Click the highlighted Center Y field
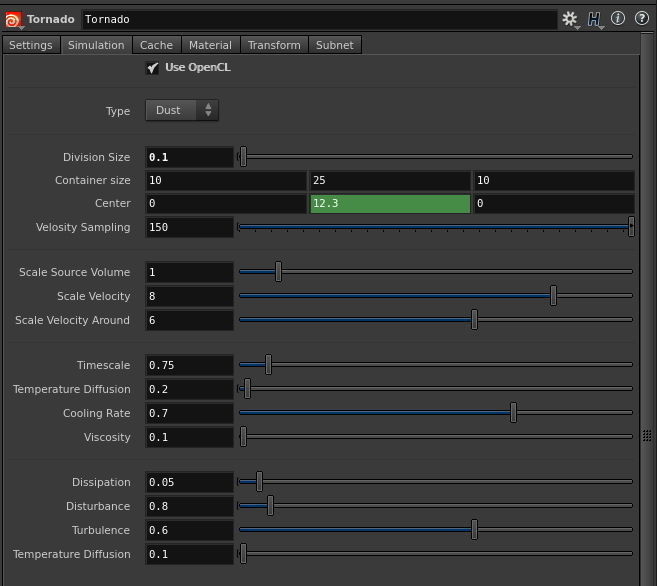Screen dimensions: 657x586 [390, 204]
